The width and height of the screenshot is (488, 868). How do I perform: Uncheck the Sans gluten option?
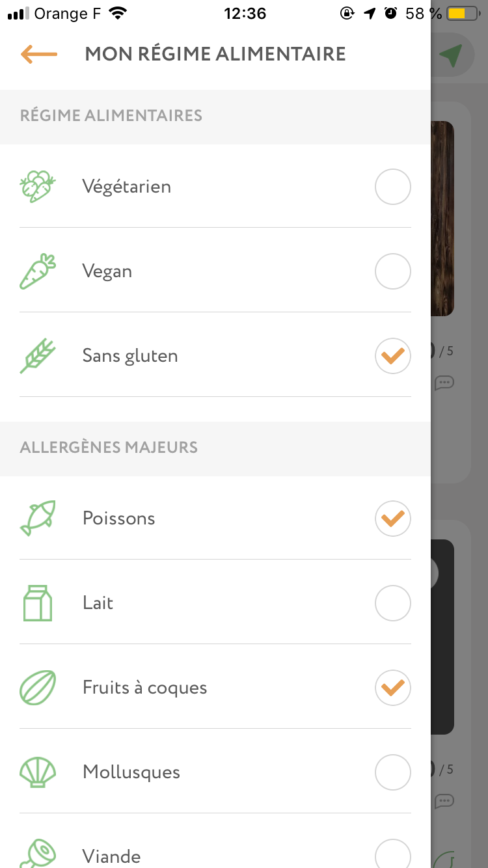click(393, 356)
